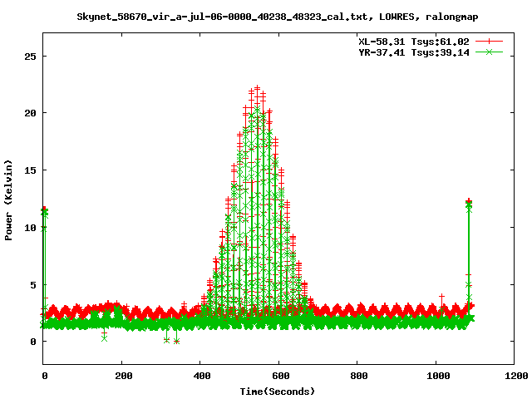Screen dimensions: 532x399
Task: Click the Time(Seconds) axis label
Action: point(277,392)
